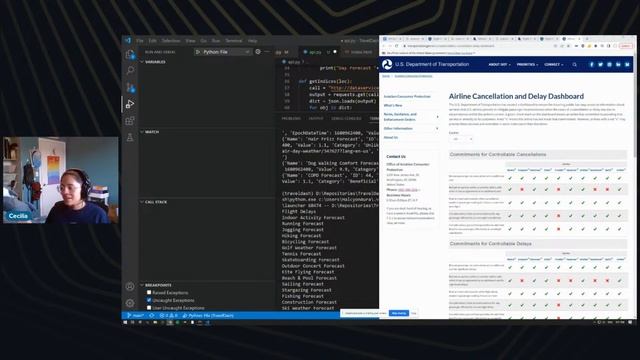Collapse the Call Stack section
640x360 pixels.
click(142, 202)
